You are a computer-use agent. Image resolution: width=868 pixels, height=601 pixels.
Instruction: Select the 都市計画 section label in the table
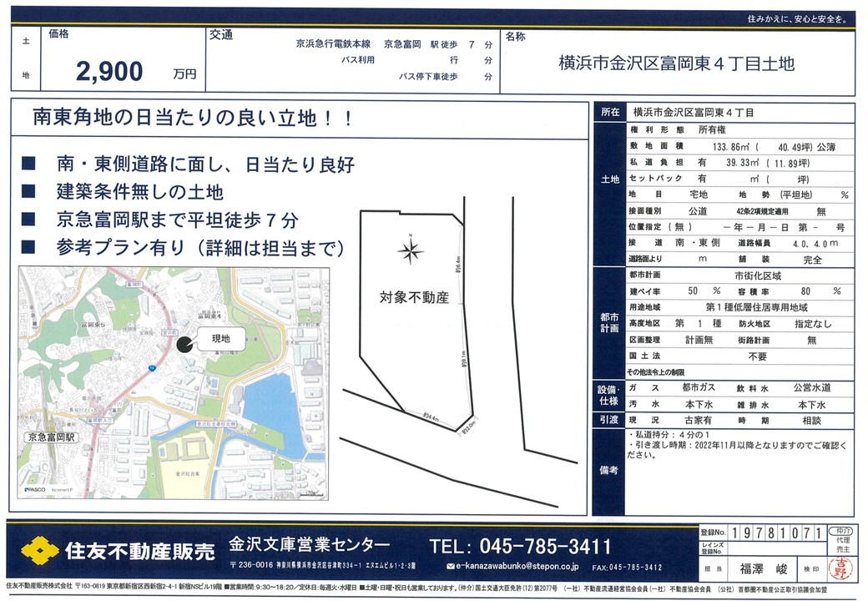click(x=609, y=321)
